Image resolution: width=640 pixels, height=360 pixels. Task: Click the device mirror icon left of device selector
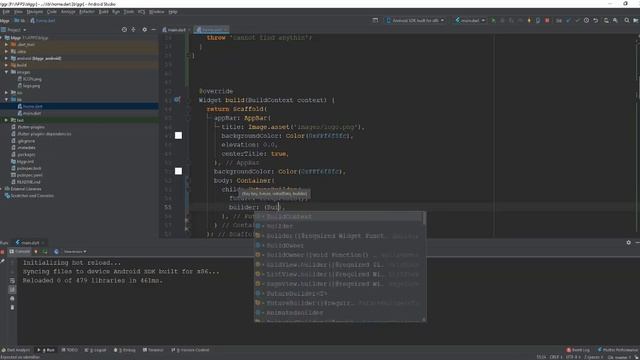point(375,20)
